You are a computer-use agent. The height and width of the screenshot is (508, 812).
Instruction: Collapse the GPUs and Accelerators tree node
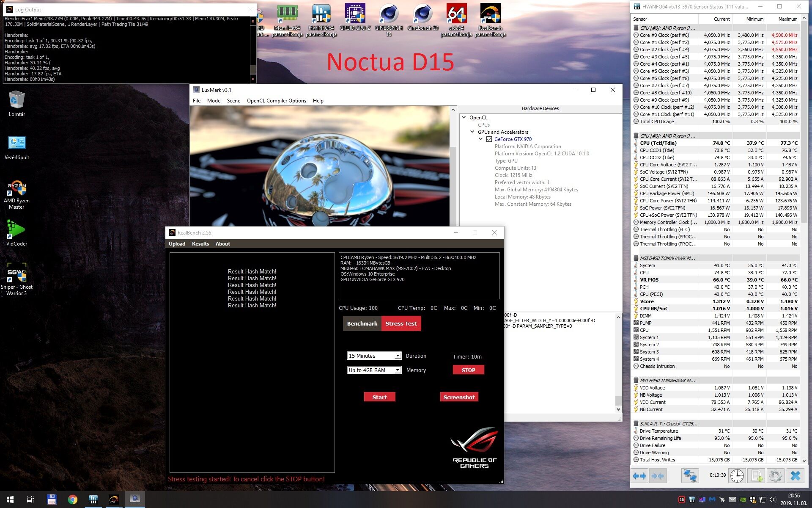[x=472, y=132]
